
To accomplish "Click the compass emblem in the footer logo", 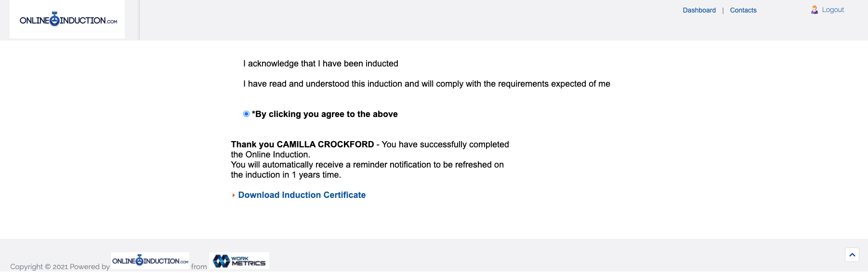I will (140, 260).
